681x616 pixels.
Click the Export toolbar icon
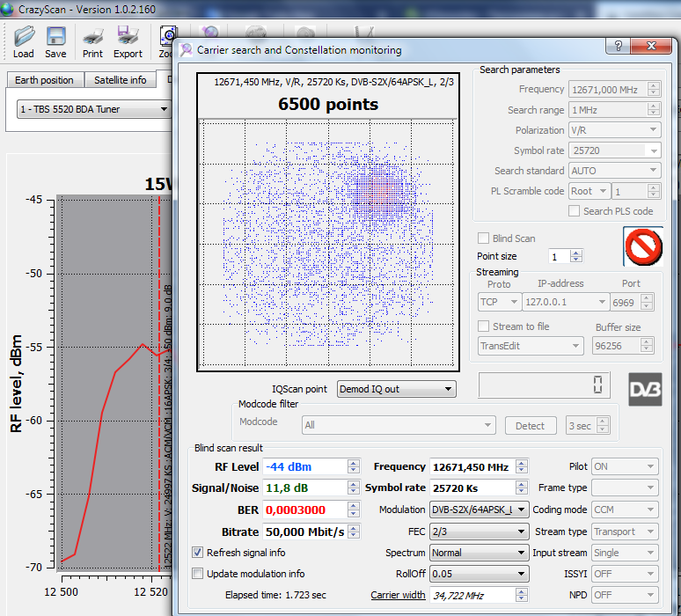pyautogui.click(x=128, y=41)
